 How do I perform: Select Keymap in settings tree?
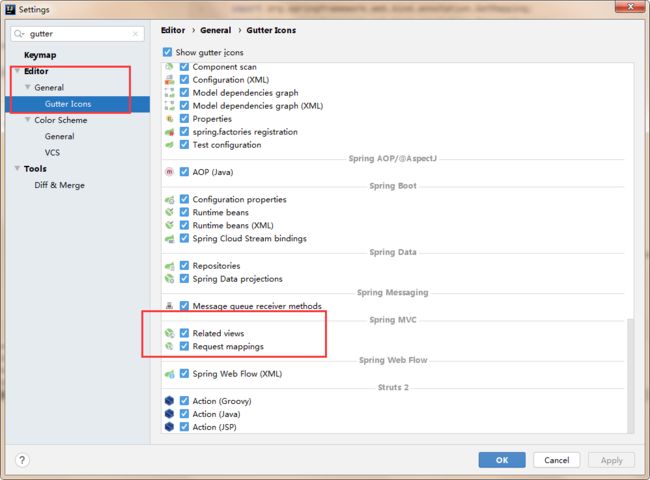40,55
